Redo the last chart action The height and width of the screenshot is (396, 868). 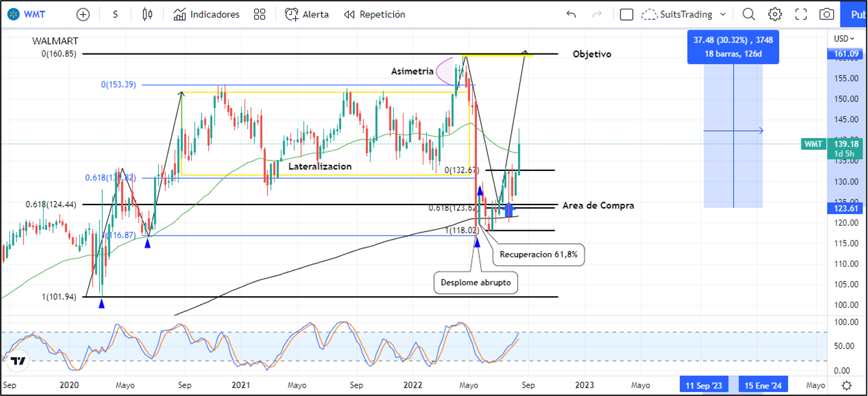coord(597,15)
